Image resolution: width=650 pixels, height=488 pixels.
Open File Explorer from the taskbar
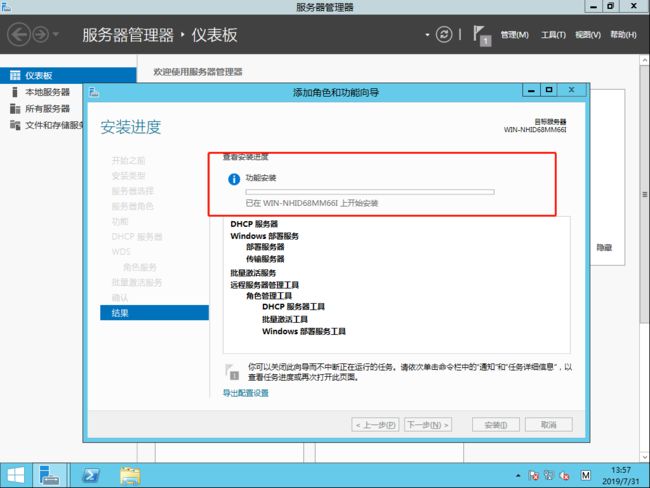[x=130, y=476]
